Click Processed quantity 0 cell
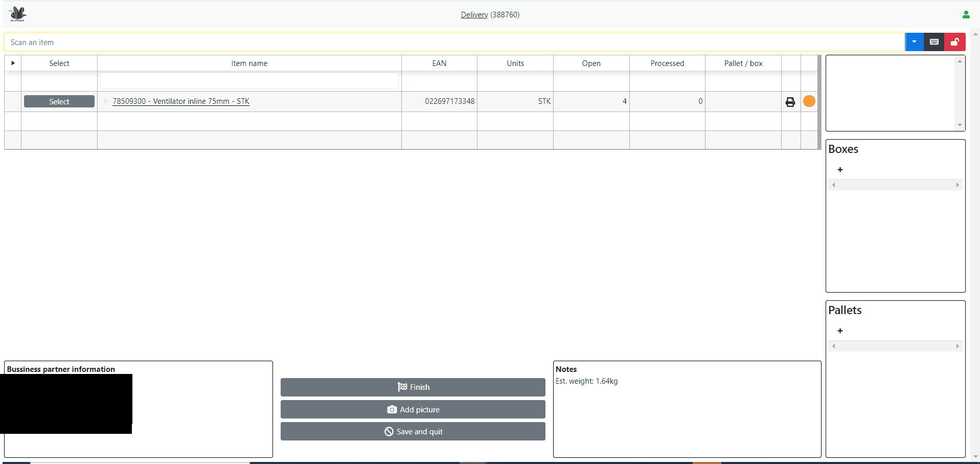Image resolution: width=980 pixels, height=464 pixels. (x=667, y=101)
